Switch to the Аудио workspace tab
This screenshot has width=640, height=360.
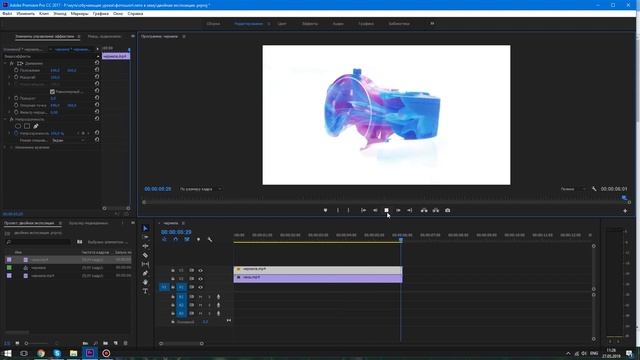point(338,24)
